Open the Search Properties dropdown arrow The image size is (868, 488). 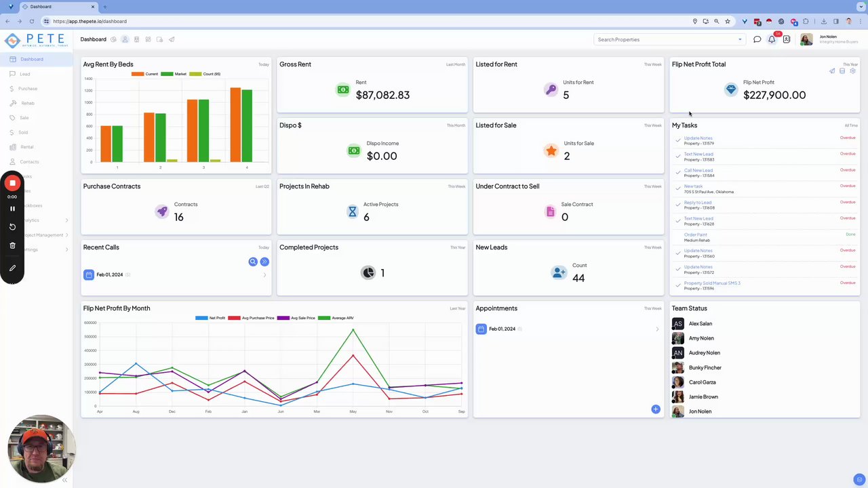click(x=740, y=39)
